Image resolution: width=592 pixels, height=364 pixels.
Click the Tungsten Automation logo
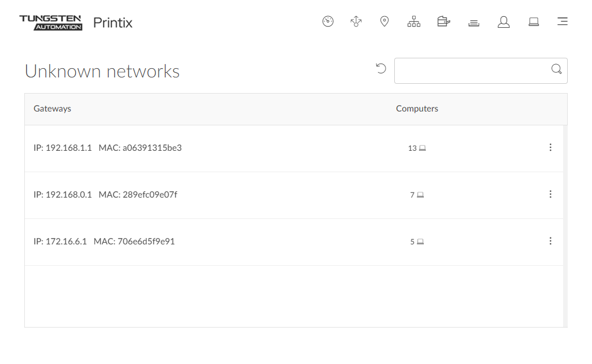tap(51, 23)
